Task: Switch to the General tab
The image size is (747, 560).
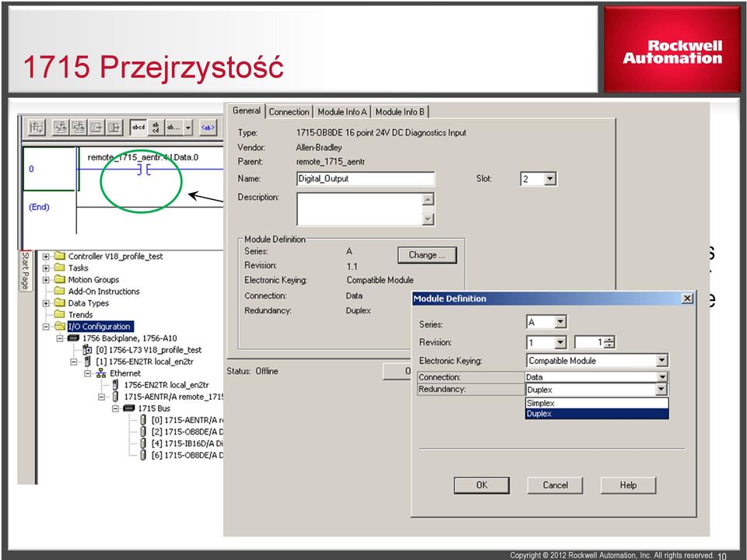Action: click(247, 110)
